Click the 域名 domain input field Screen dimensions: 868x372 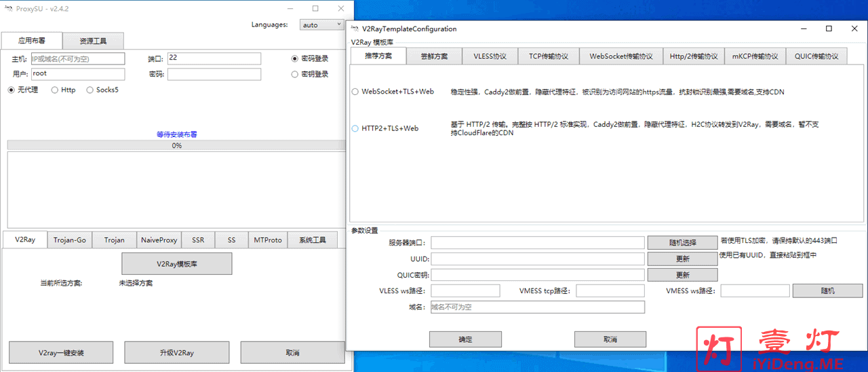(x=537, y=308)
